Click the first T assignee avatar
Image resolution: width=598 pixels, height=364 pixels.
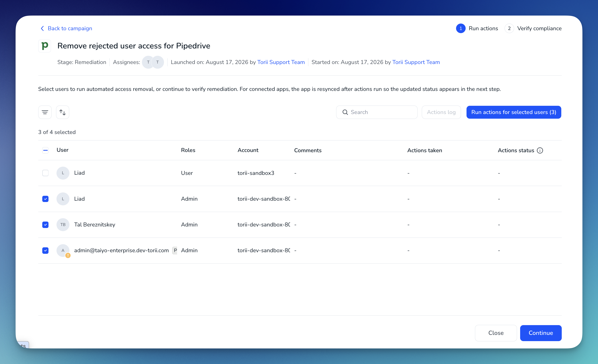[148, 62]
